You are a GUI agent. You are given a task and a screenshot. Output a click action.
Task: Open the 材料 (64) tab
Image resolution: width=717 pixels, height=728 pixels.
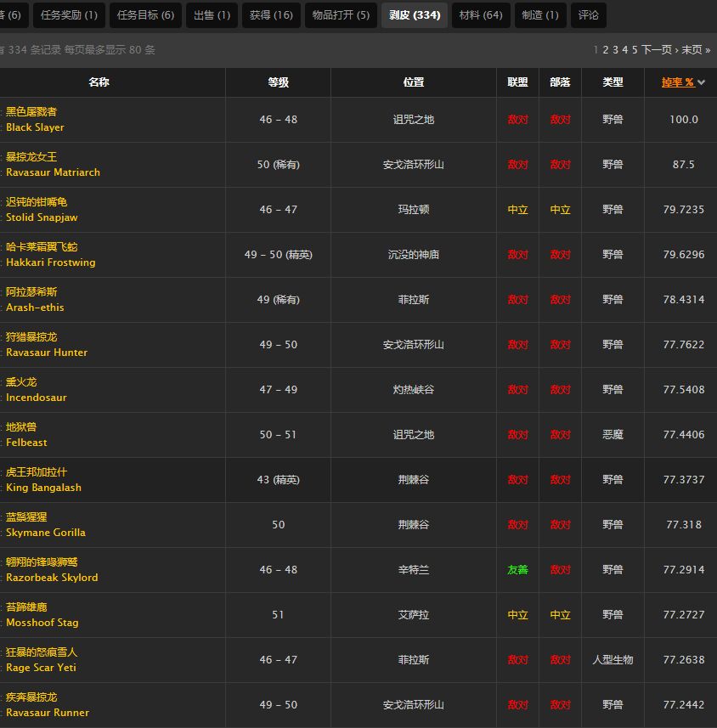(481, 15)
